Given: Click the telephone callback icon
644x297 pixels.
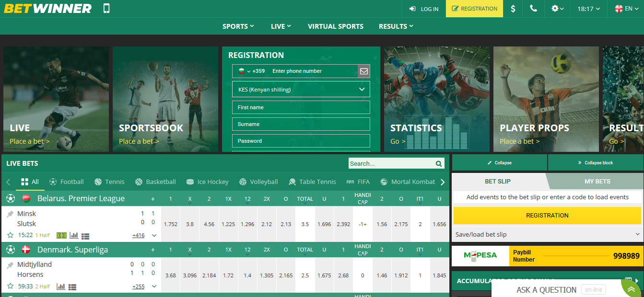Looking at the screenshot, I should point(533,9).
